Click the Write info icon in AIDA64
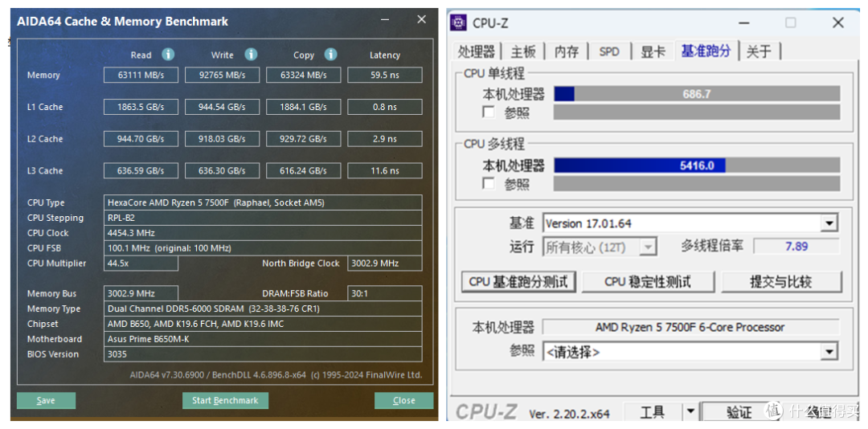868x429 pixels. pos(252,55)
